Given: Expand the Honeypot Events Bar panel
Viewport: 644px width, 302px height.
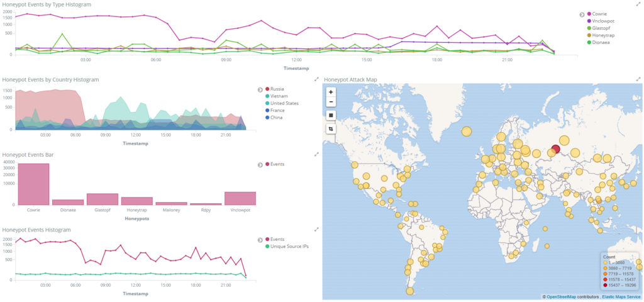Looking at the screenshot, I should click(x=316, y=154).
